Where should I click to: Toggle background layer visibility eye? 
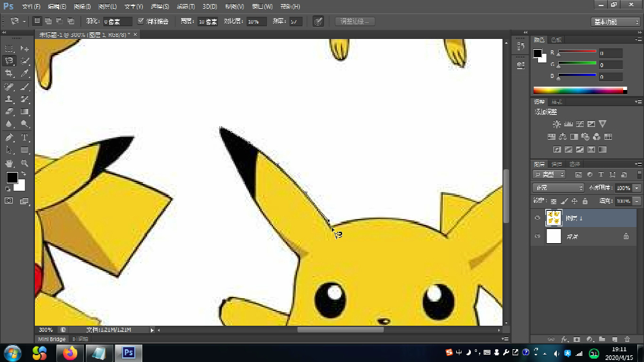537,236
